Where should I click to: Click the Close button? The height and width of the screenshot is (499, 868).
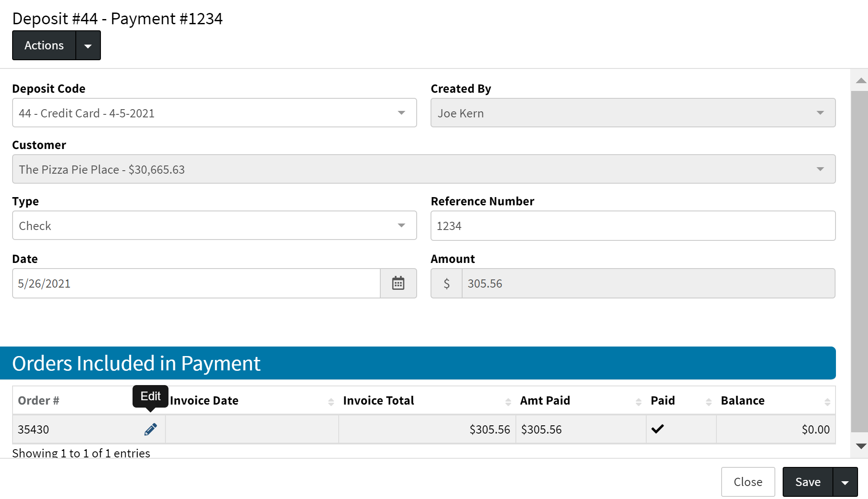tap(748, 482)
